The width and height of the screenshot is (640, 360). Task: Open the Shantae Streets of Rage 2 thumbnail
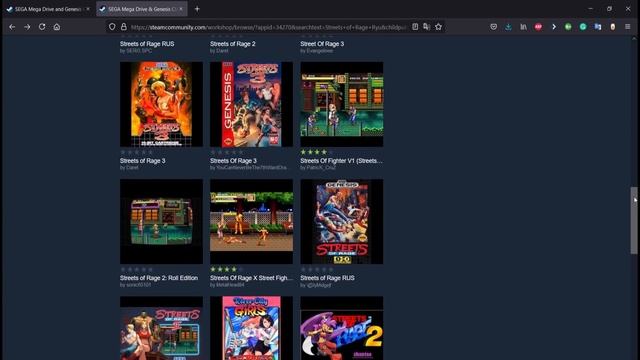point(342,328)
